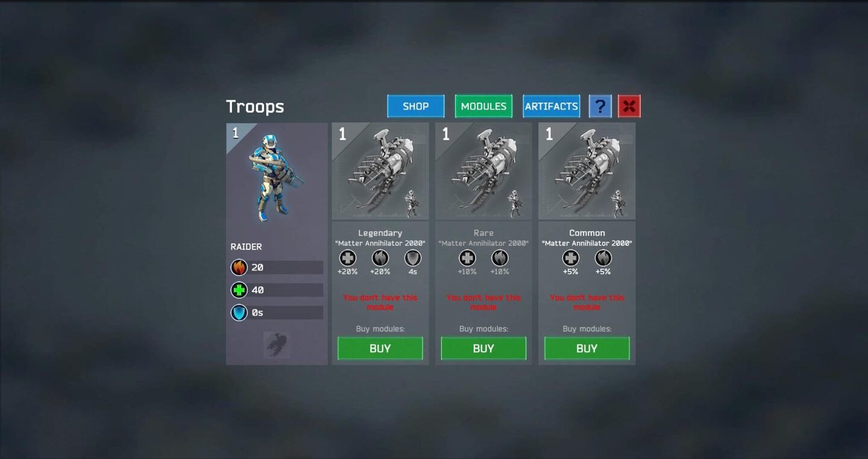Open the help question mark icon

(x=600, y=107)
